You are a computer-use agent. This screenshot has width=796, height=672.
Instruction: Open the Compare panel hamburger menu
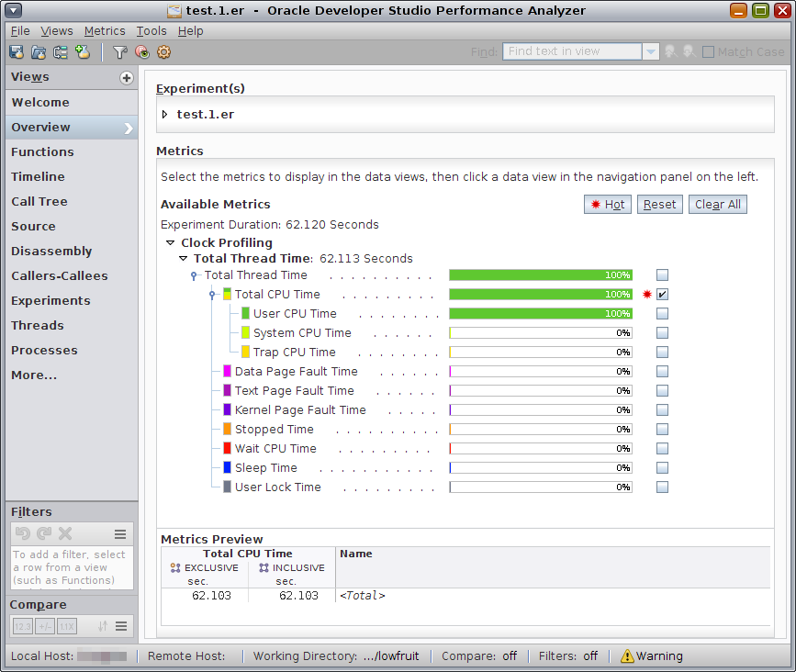click(121, 626)
